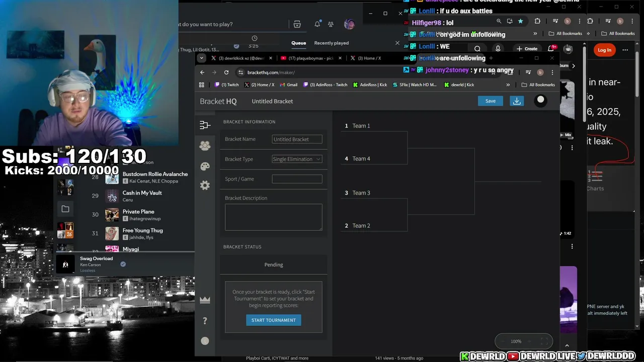
Task: Click the Untitled Bracket title
Action: pyautogui.click(x=272, y=101)
